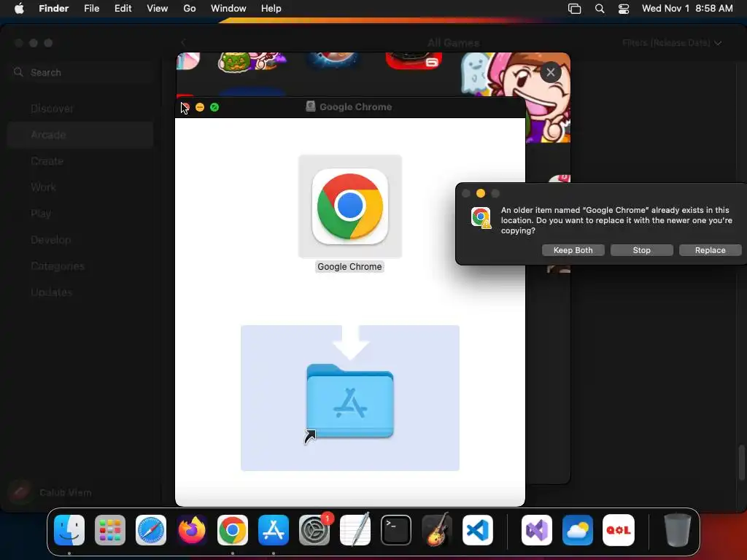Click Keep Both in the copy dialog
Screen dimensions: 747x560
(x=573, y=250)
